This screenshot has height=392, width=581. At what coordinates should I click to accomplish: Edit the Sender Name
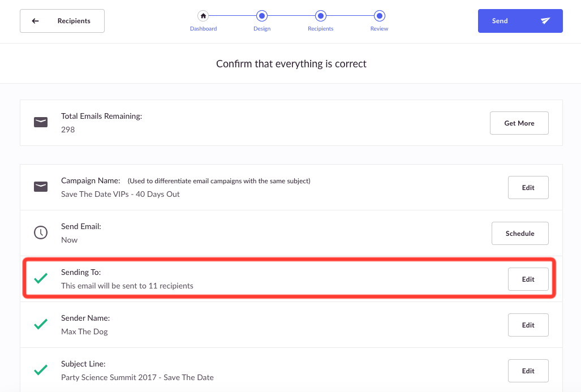click(528, 325)
